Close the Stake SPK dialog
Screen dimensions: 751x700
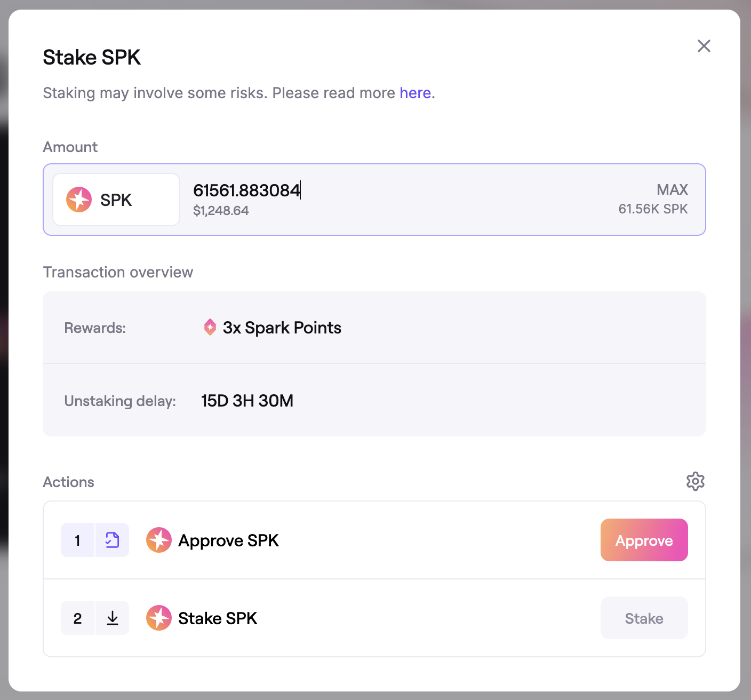tap(704, 46)
